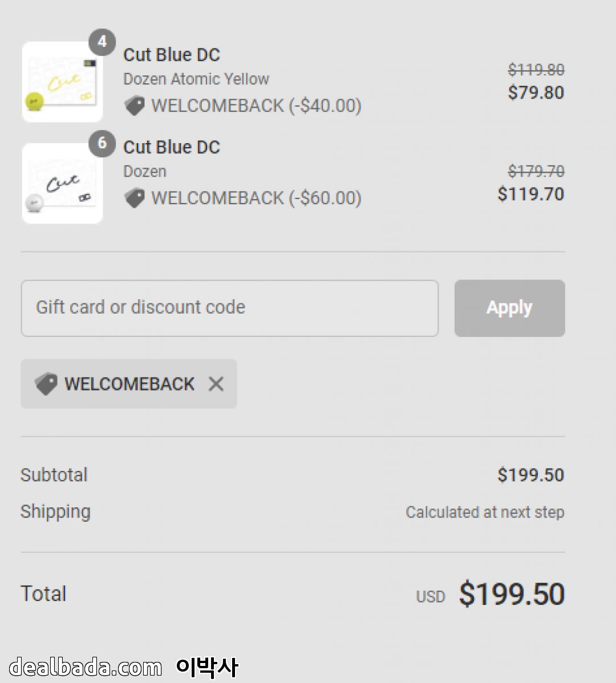616x683 pixels.
Task: Click the discounted $119.70 price
Action: point(530,194)
